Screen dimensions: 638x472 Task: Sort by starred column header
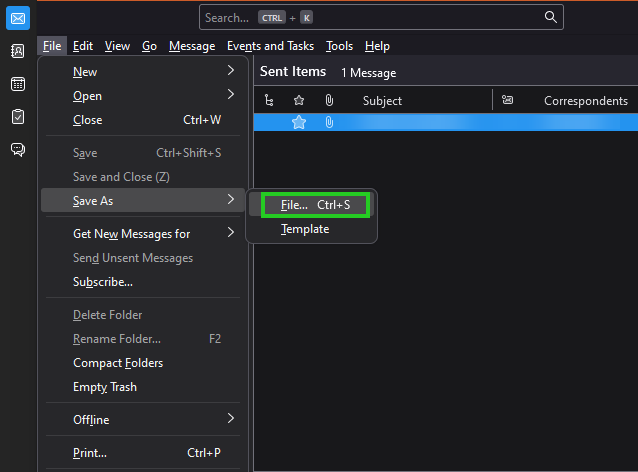coord(299,100)
